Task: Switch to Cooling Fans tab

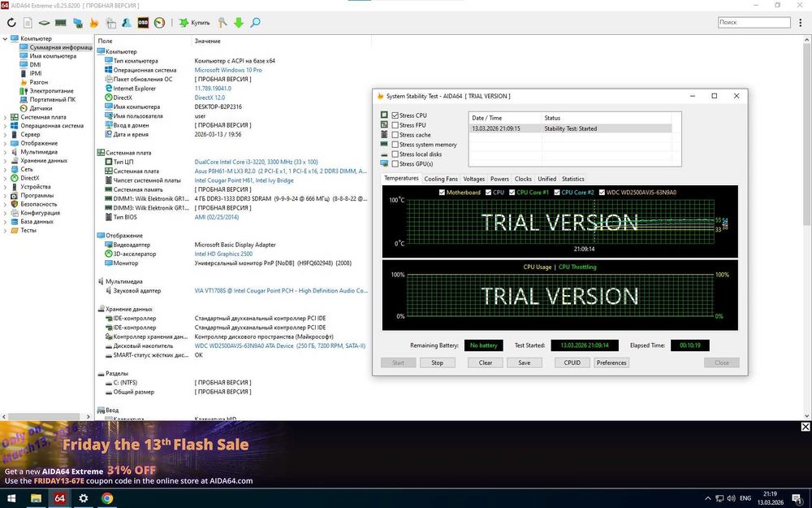Action: pyautogui.click(x=441, y=179)
